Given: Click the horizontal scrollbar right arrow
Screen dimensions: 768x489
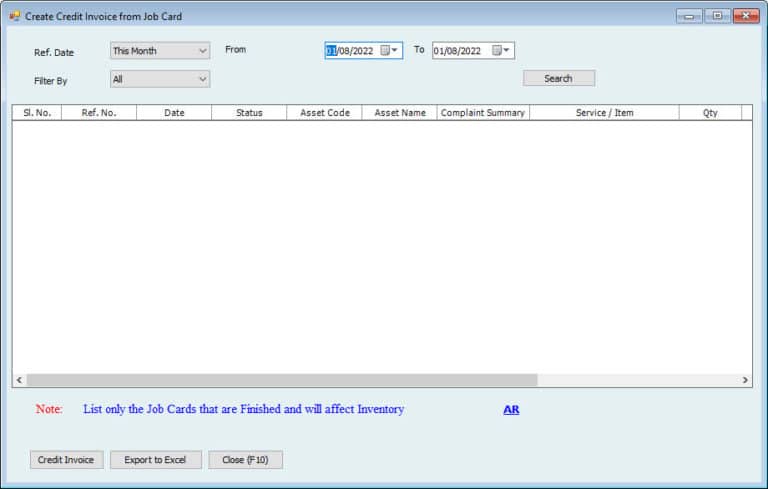Looking at the screenshot, I should [745, 380].
